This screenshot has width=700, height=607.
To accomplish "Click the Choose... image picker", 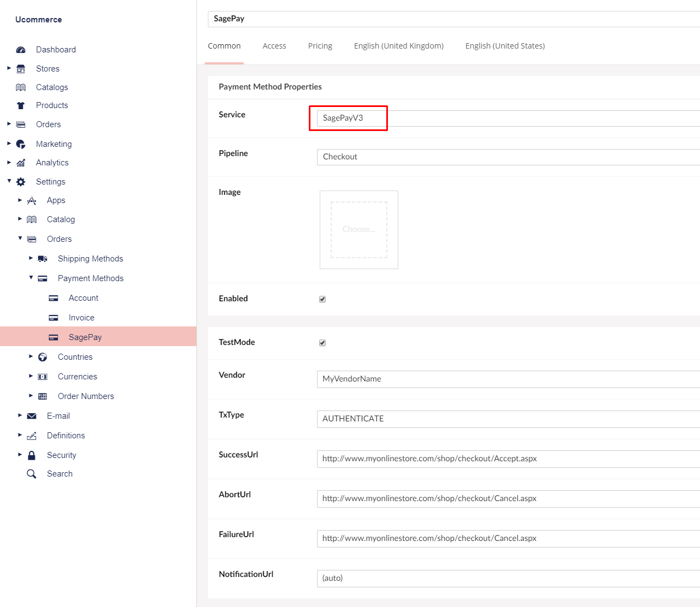I will click(359, 230).
